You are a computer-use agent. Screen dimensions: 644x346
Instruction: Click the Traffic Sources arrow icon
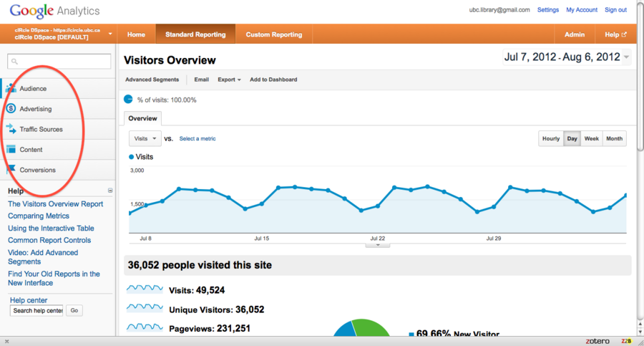pyautogui.click(x=11, y=129)
